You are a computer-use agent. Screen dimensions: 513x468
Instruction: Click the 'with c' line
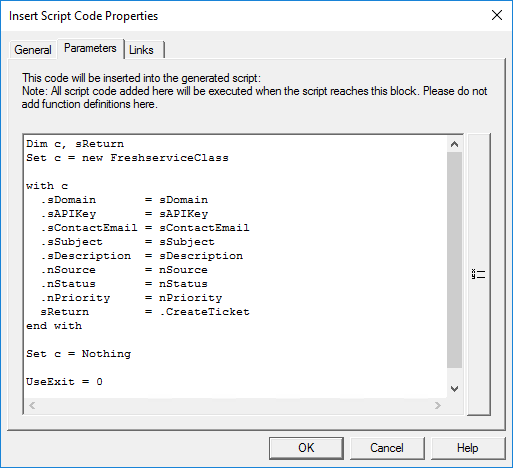47,186
